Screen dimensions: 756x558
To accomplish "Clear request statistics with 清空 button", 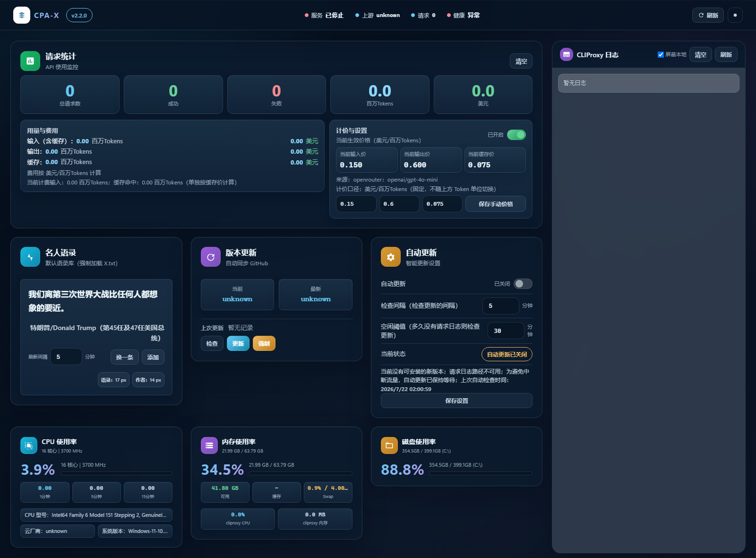I will pos(521,61).
